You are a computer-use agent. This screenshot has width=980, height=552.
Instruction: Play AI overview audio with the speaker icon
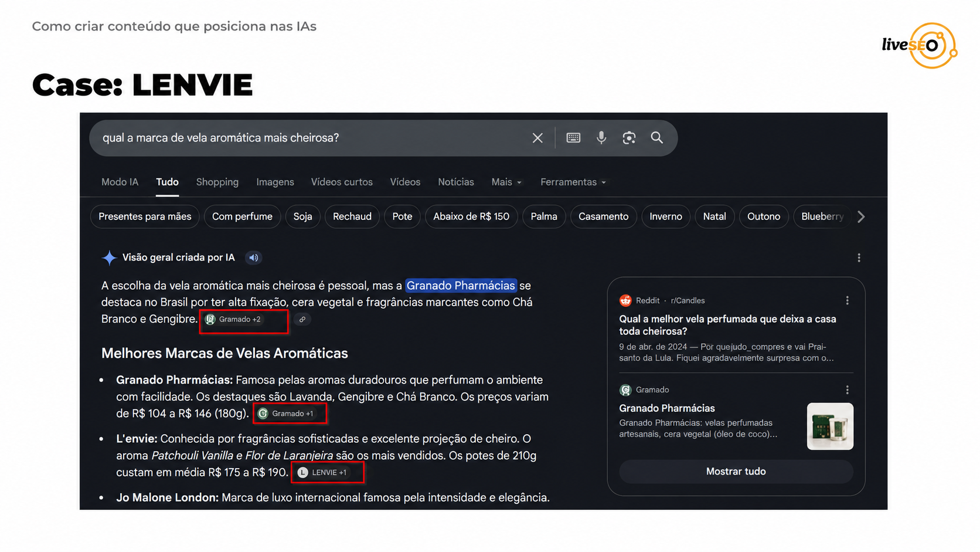(253, 258)
